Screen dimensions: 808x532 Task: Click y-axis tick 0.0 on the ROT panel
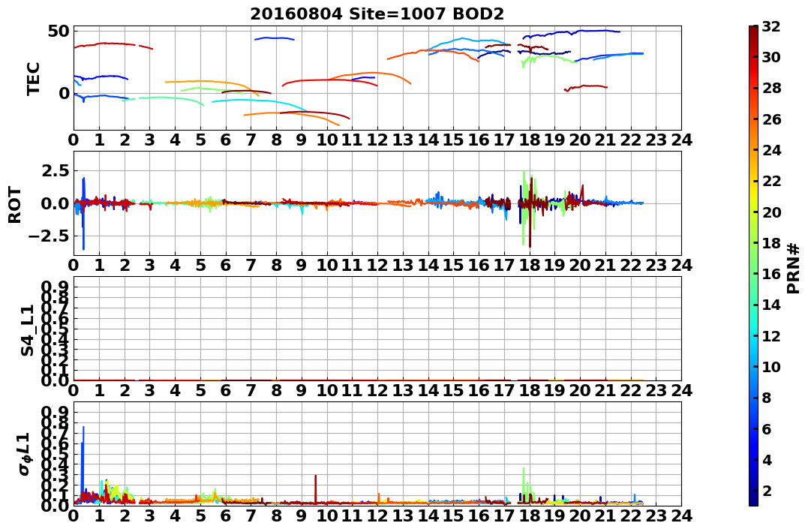point(55,203)
